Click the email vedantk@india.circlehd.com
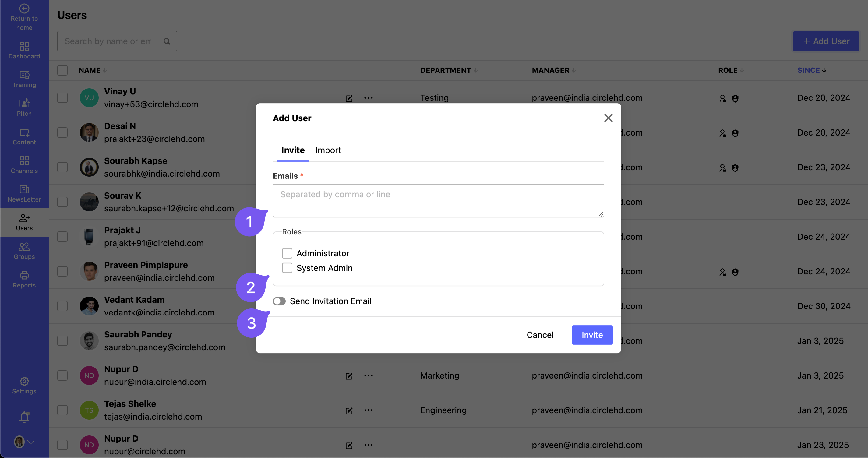 [x=159, y=312]
